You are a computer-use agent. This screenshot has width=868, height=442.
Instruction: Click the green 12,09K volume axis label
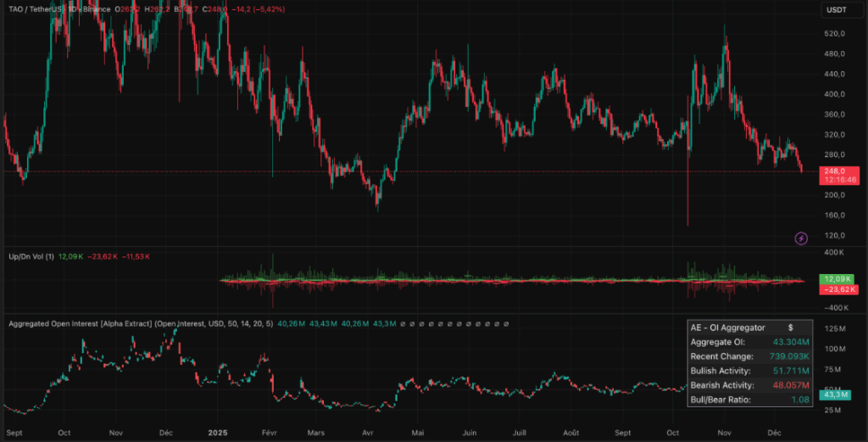838,279
